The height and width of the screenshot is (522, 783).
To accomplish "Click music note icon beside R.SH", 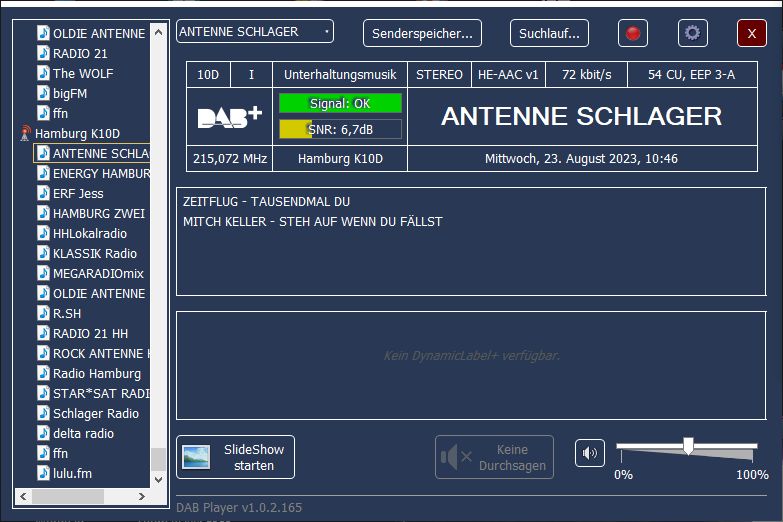I will click(x=43, y=313).
